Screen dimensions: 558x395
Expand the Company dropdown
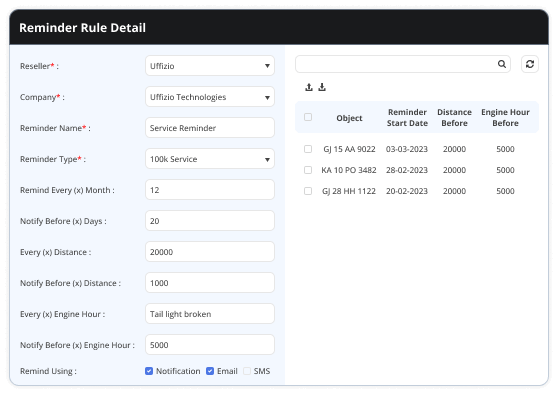[x=210, y=97]
